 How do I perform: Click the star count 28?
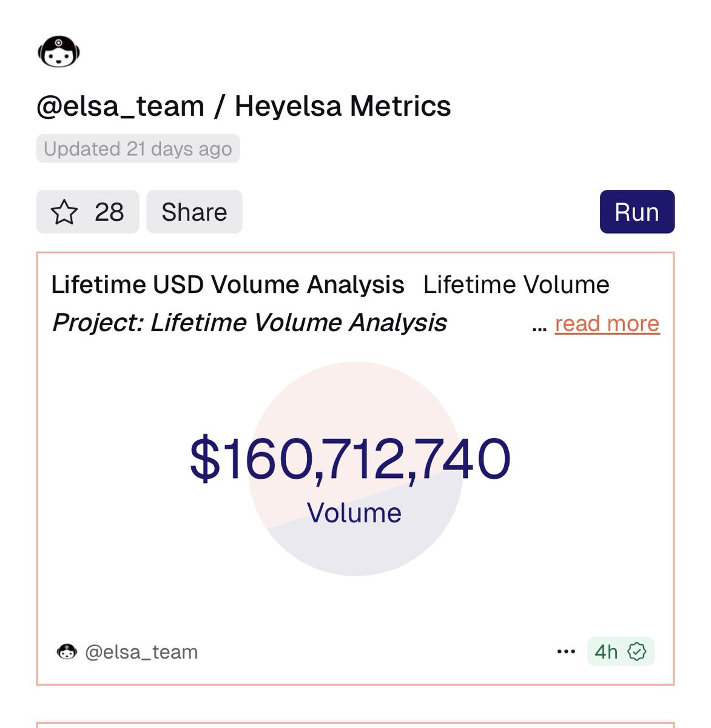(x=109, y=212)
